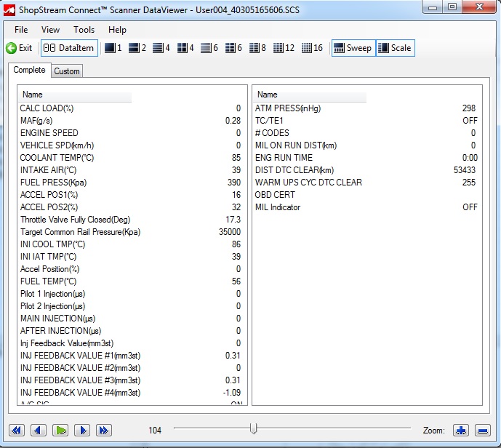This screenshot has height=448, width=501.
Task: Select the MAF(g/s) row
Action: [132, 121]
